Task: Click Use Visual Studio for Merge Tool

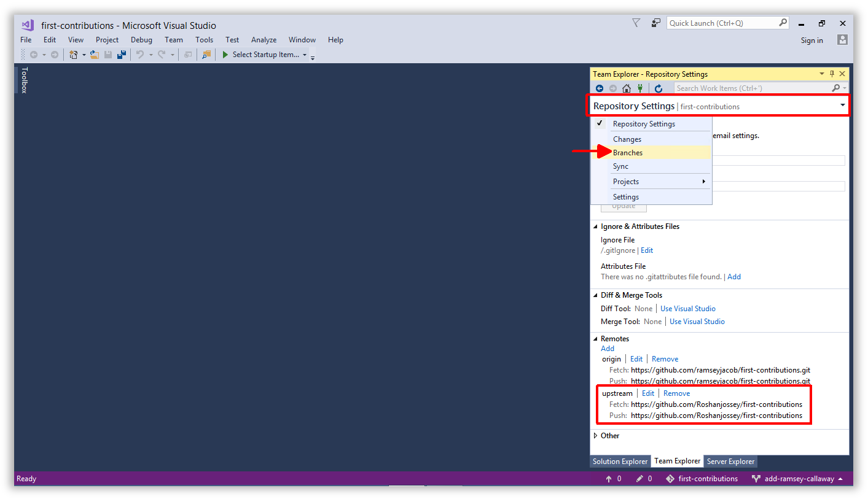Action: click(x=697, y=322)
